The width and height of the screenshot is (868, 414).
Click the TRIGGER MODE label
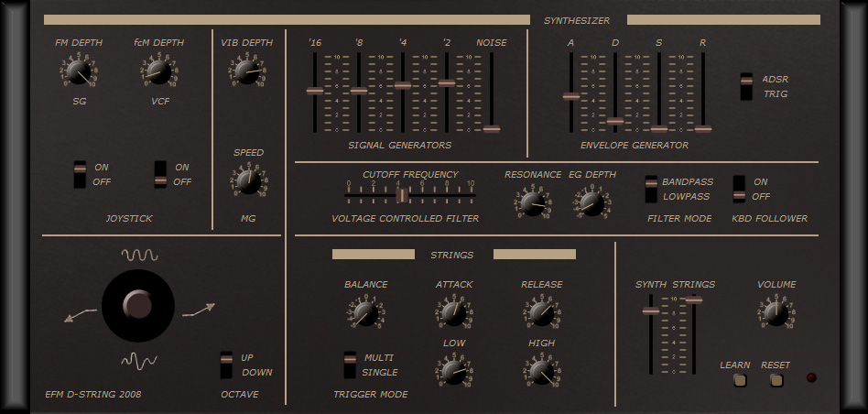[x=370, y=395]
